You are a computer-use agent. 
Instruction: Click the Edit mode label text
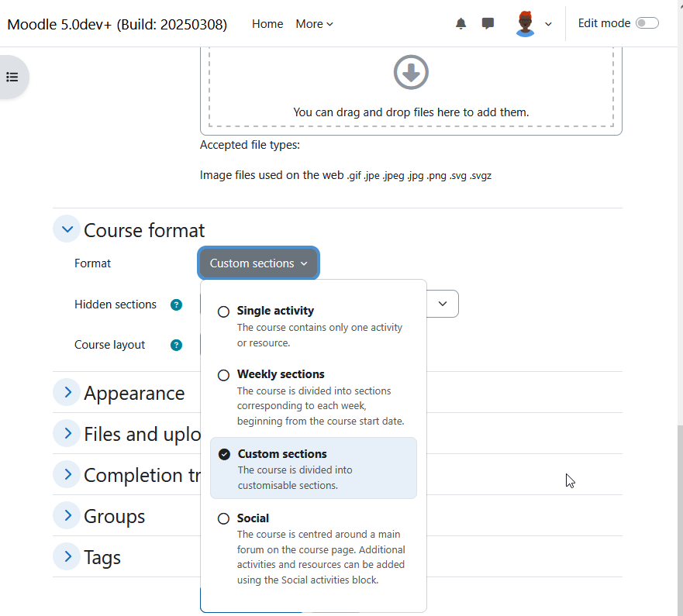pyautogui.click(x=604, y=23)
